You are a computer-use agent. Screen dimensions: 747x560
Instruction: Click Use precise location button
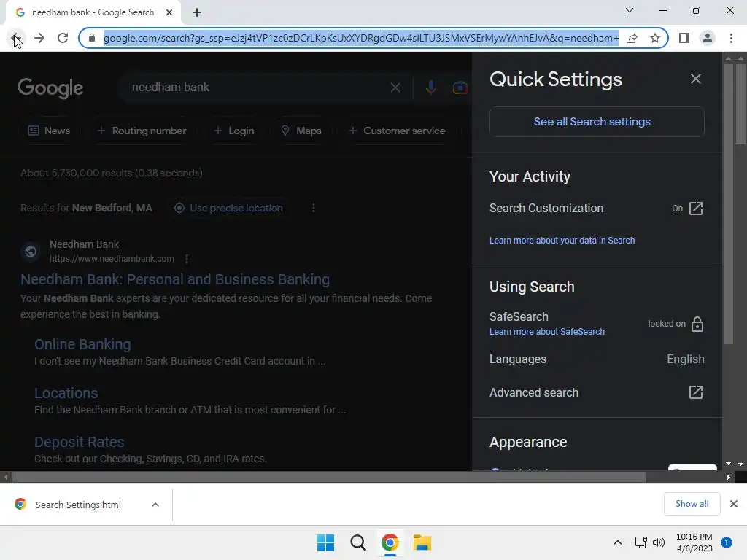tap(228, 208)
